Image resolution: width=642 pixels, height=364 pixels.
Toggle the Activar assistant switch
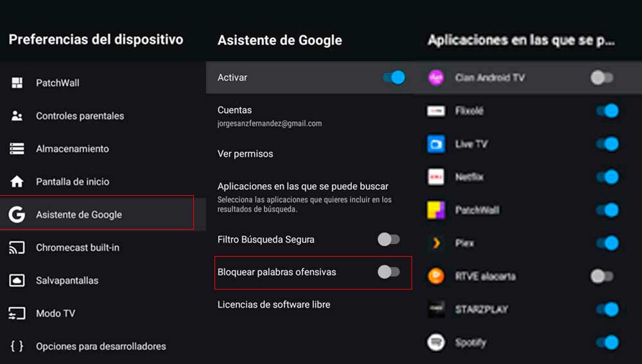[x=394, y=78]
